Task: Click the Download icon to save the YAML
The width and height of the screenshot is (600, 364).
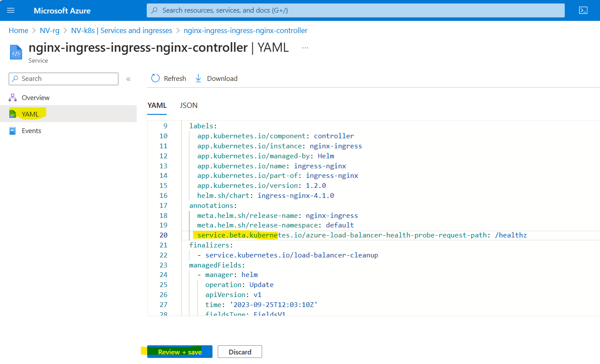Action: (199, 78)
